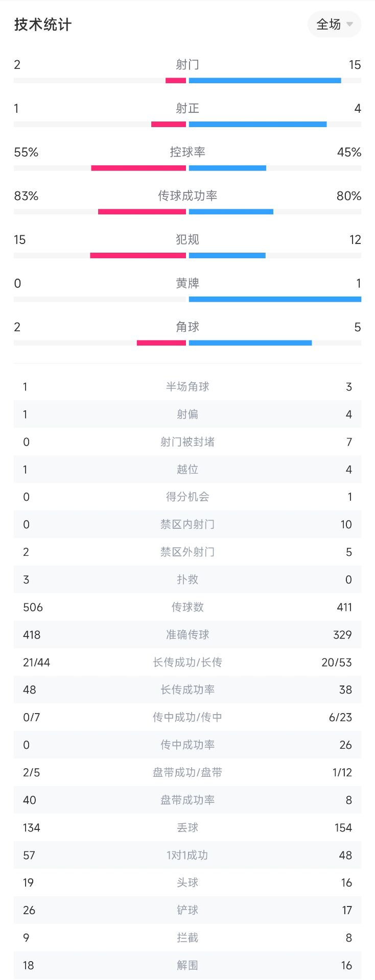This screenshot has width=375, height=980.
Task: Click the dropdown arrow next to 全场
Action: [x=350, y=24]
